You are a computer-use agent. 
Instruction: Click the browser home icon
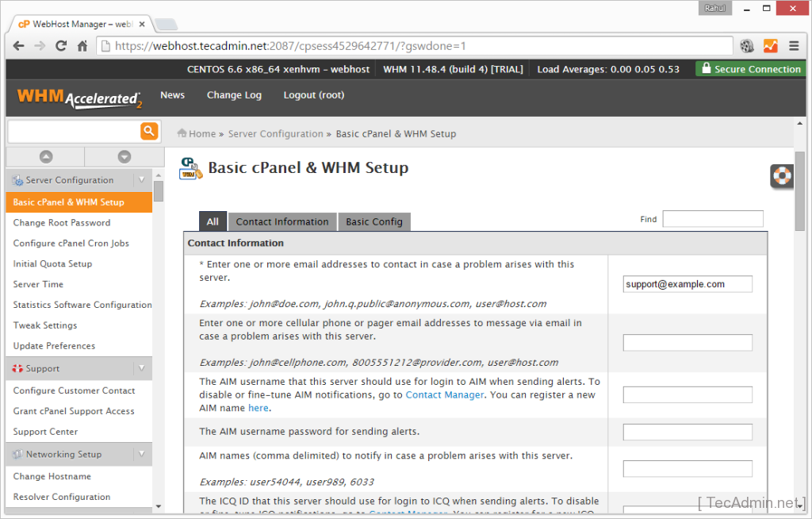(82, 46)
